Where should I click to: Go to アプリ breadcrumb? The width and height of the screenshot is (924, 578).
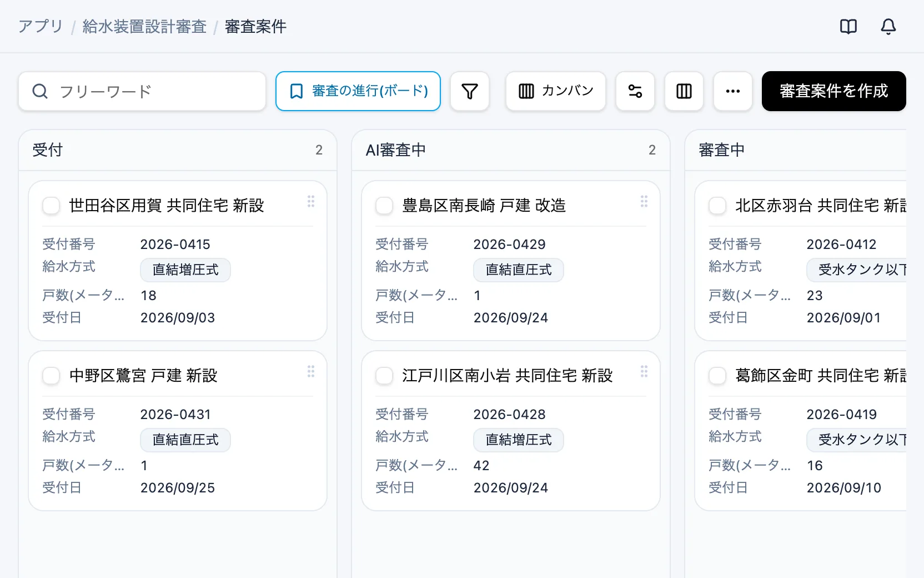(41, 26)
